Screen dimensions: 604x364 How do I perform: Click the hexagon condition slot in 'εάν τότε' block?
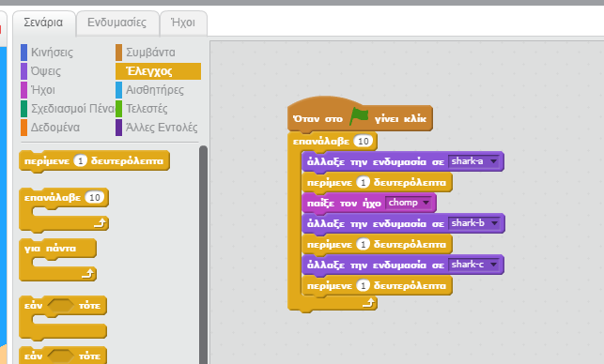coord(61,306)
